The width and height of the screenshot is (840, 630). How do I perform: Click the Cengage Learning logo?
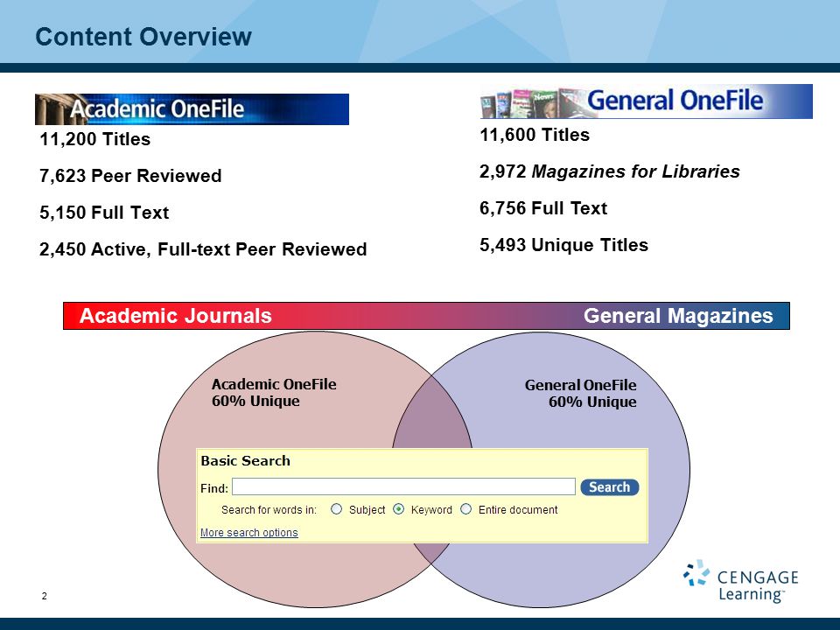point(741,581)
